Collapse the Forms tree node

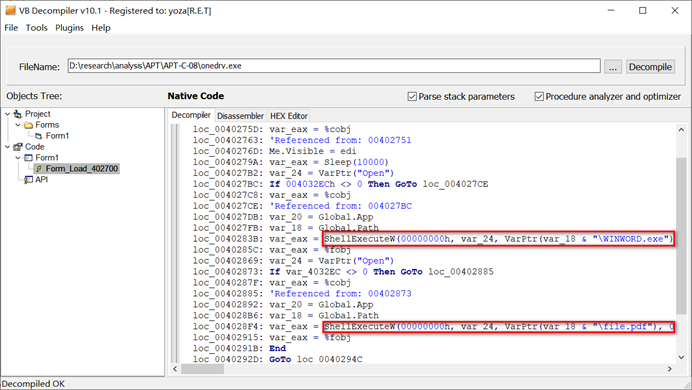[x=18, y=125]
